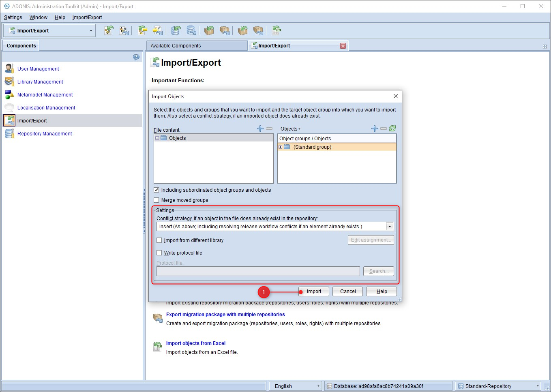Click the import objects toolbar icon with yellow folder
Screen dimensions: 551x392
pos(142,30)
